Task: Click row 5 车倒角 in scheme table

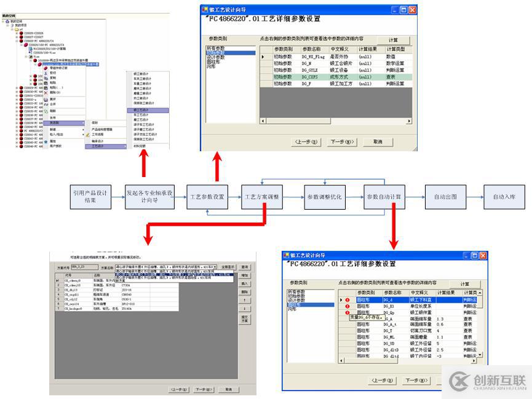Action: (117, 299)
